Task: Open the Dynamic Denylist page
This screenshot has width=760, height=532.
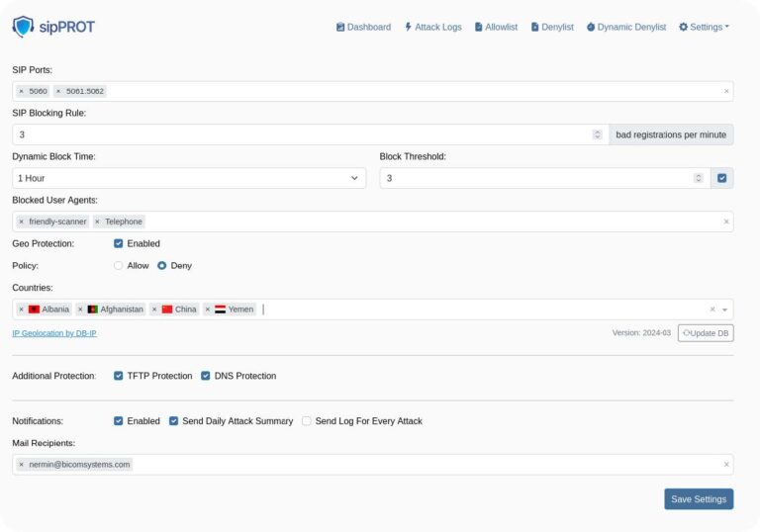Action: (626, 27)
